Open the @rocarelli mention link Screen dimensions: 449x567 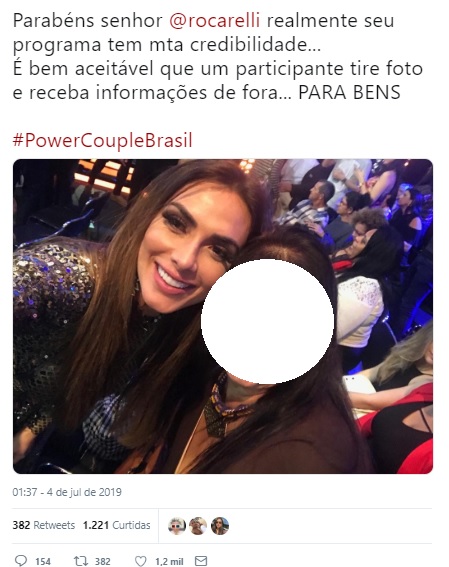point(214,20)
